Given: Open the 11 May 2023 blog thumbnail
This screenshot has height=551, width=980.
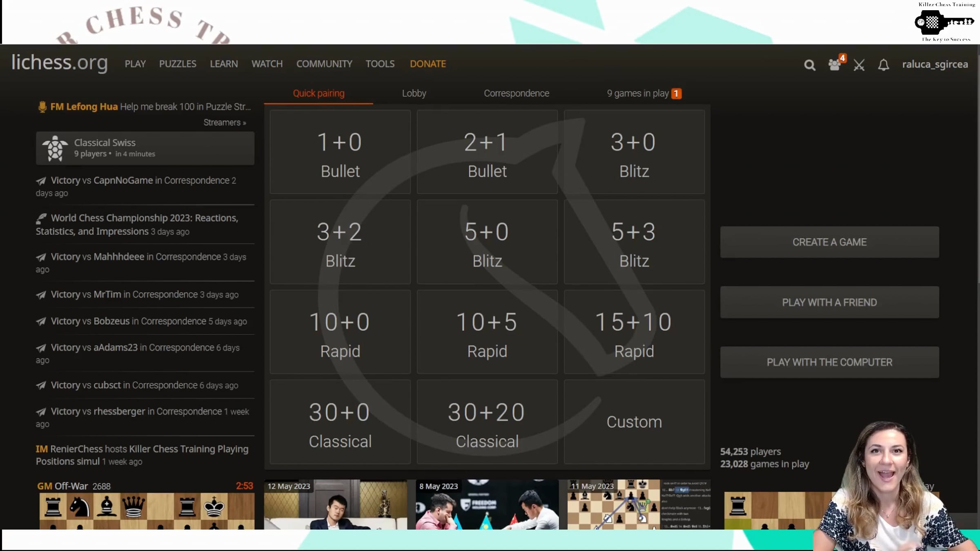Looking at the screenshot, I should (x=639, y=504).
